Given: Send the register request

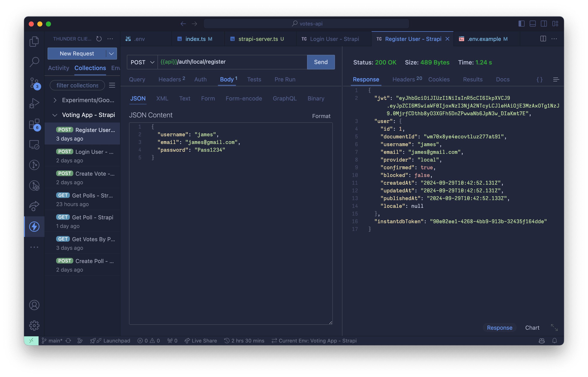Looking at the screenshot, I should click(321, 62).
